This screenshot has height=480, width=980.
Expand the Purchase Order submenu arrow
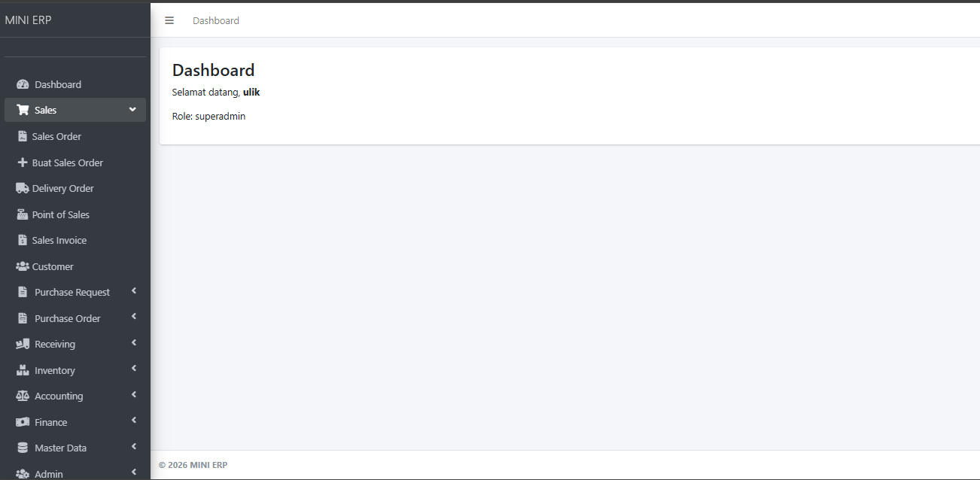point(134,317)
